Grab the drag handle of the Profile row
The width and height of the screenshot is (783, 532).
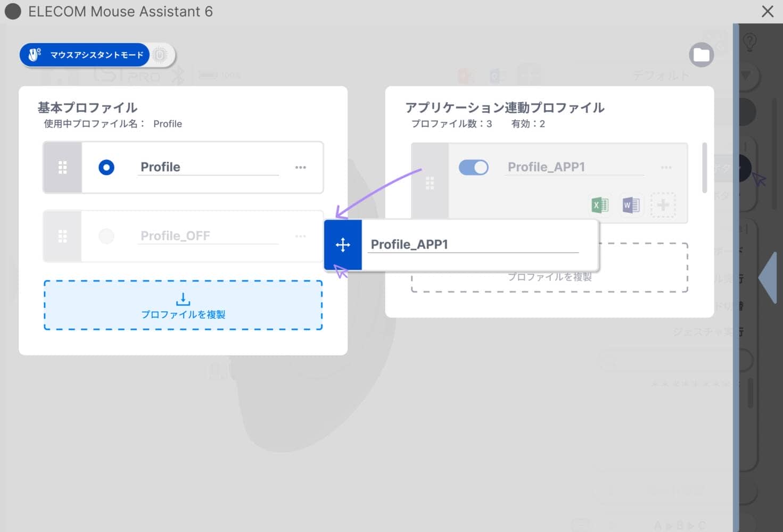pos(62,168)
